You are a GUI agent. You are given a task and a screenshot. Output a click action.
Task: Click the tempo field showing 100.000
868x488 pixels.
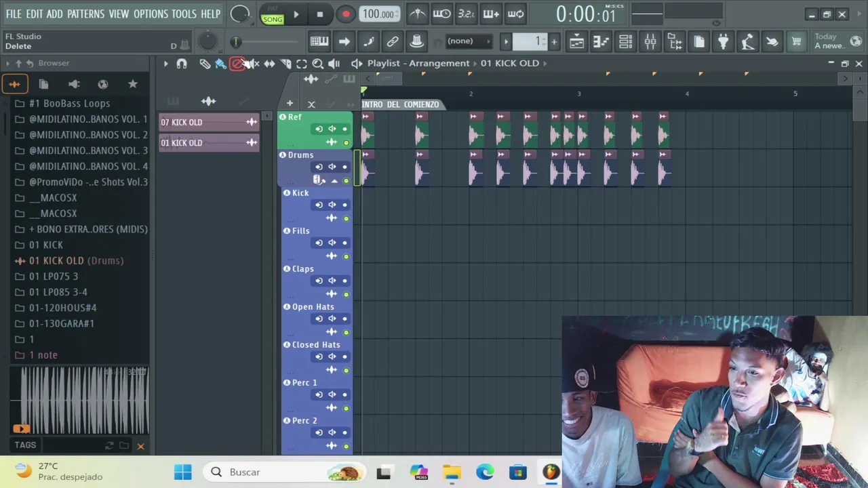tap(378, 14)
